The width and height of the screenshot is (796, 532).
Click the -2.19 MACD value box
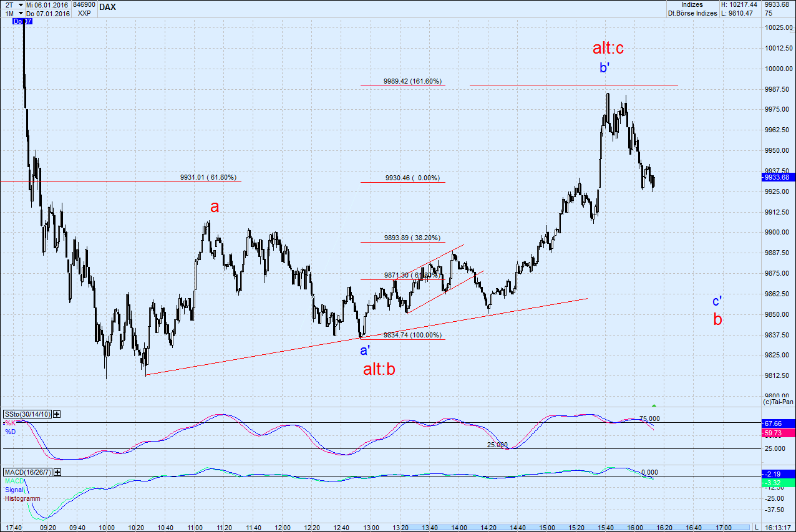click(x=774, y=474)
